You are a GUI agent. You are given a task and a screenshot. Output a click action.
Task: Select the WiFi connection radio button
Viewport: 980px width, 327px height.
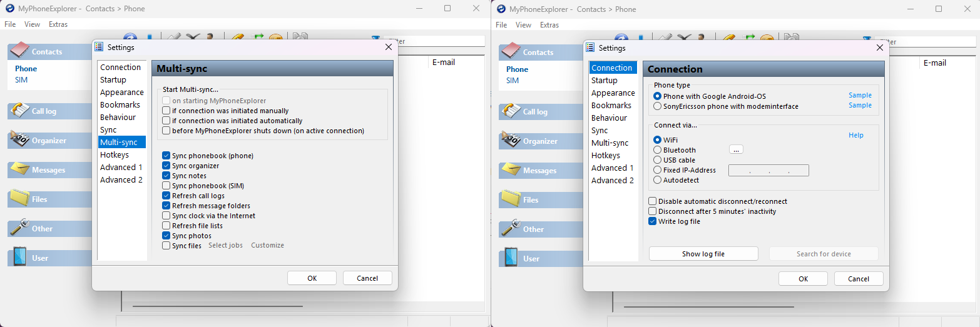(657, 140)
